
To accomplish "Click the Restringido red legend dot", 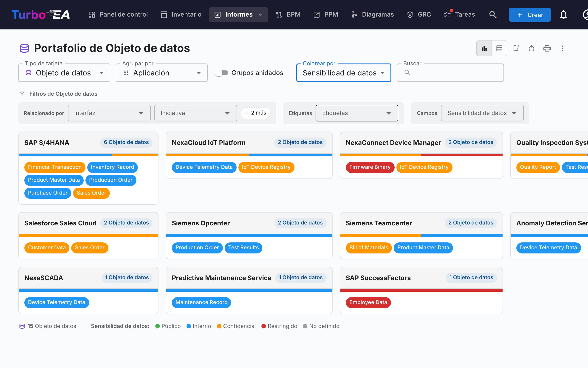I will 264,326.
